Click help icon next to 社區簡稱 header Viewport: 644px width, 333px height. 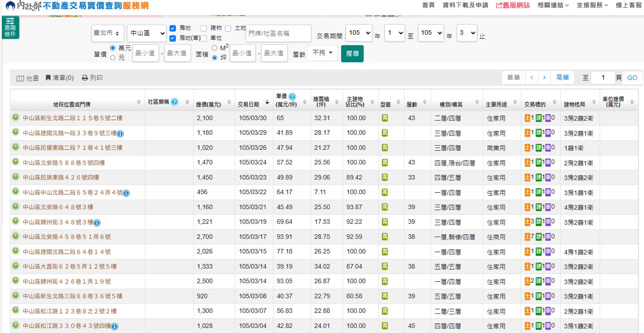pos(175,102)
